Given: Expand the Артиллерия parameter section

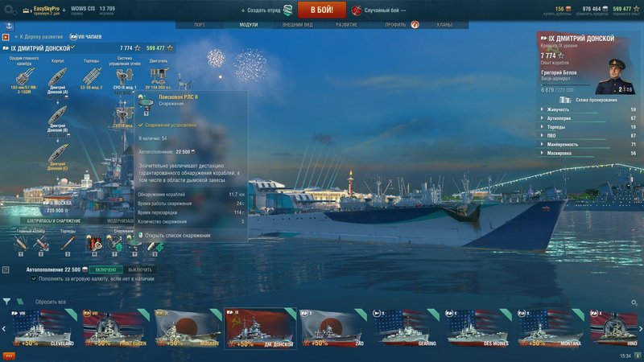Looking at the screenshot, I should pos(588,118).
